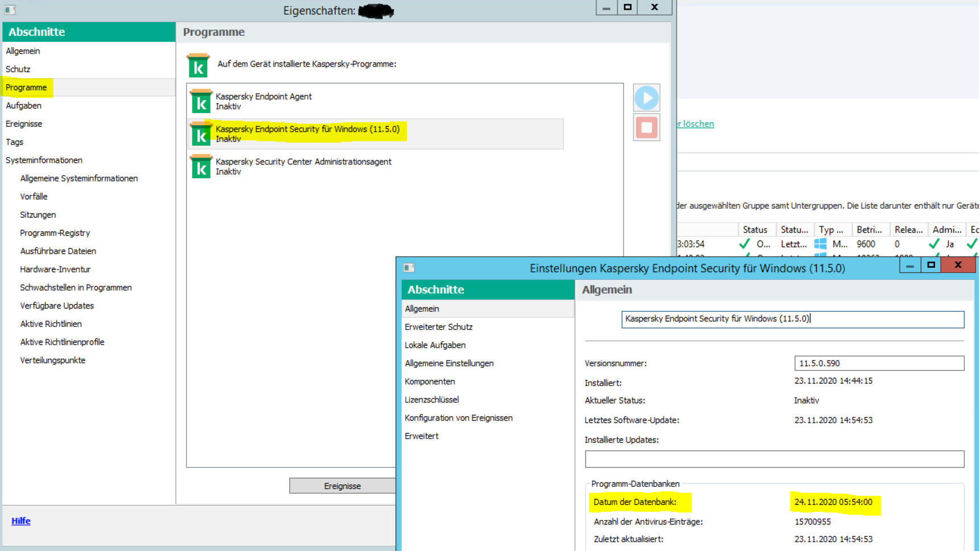Open Hardware-Inventur subsection
980x551 pixels.
click(x=55, y=270)
